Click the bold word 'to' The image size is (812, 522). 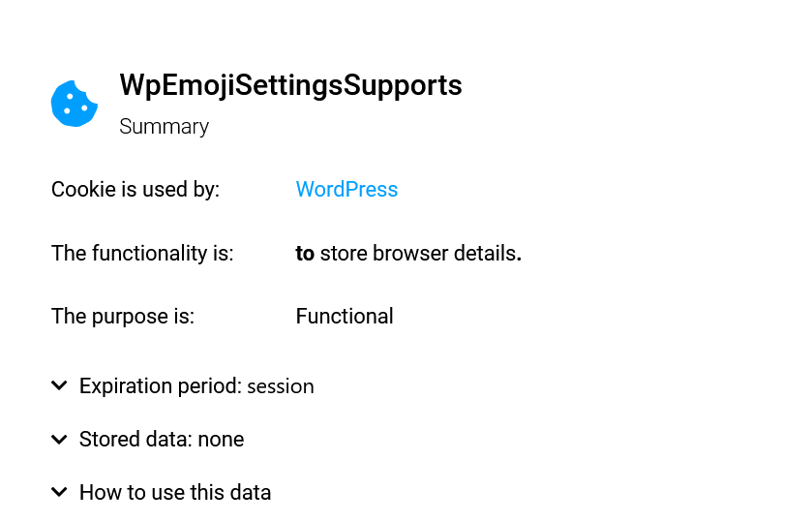click(x=305, y=254)
